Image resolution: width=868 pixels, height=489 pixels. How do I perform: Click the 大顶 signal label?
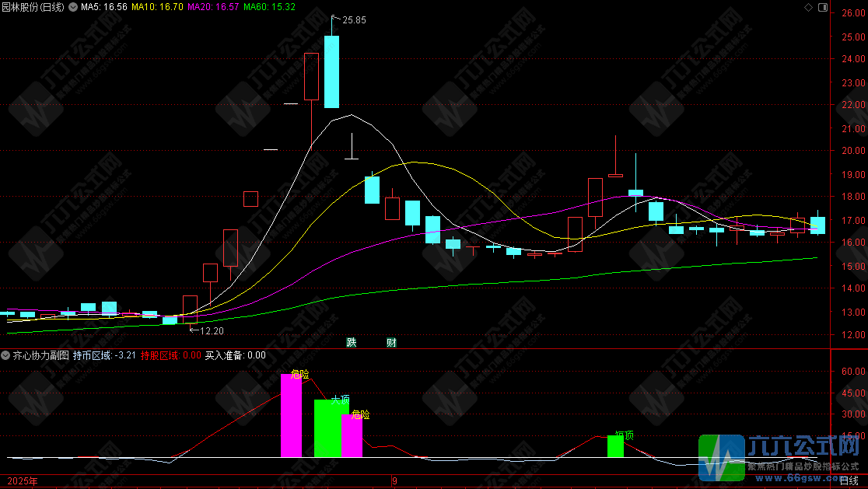coord(340,400)
